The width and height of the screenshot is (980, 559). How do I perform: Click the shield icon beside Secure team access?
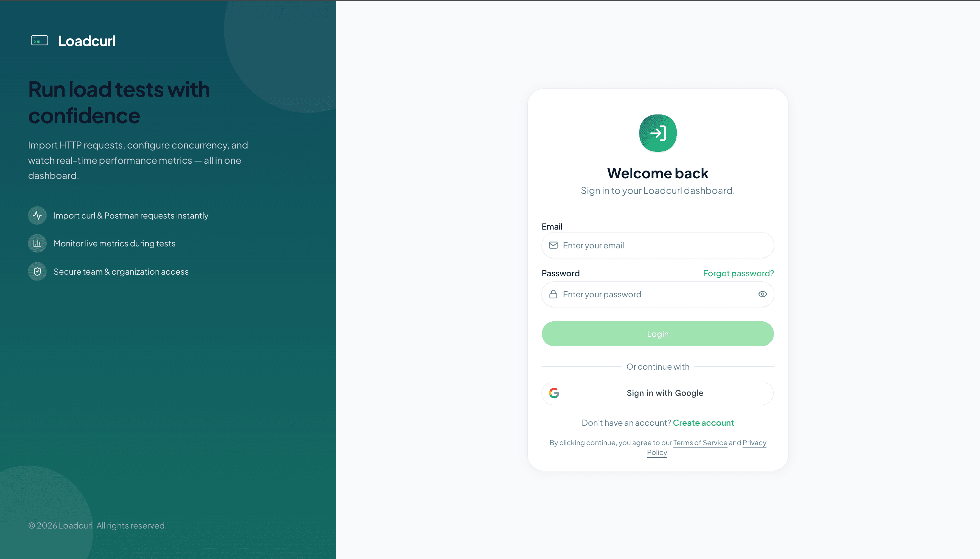[37, 271]
